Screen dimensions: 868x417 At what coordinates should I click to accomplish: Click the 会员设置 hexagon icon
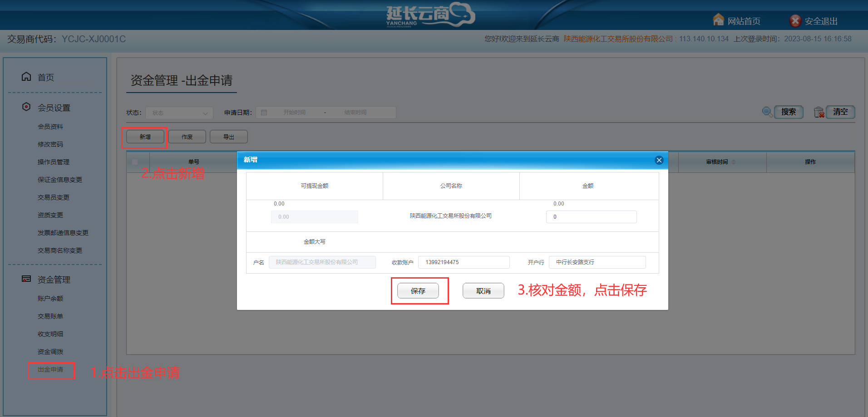click(x=26, y=107)
